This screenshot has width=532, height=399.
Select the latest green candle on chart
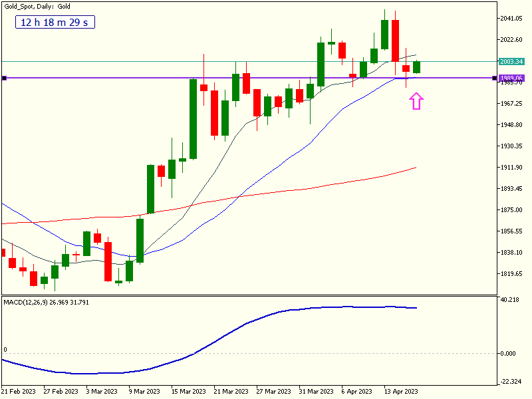(x=417, y=66)
